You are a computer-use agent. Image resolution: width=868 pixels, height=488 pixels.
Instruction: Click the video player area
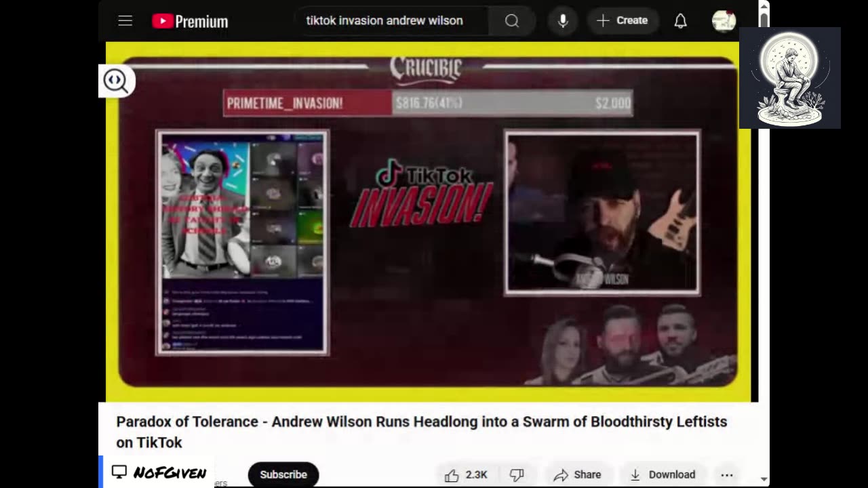[x=428, y=222]
